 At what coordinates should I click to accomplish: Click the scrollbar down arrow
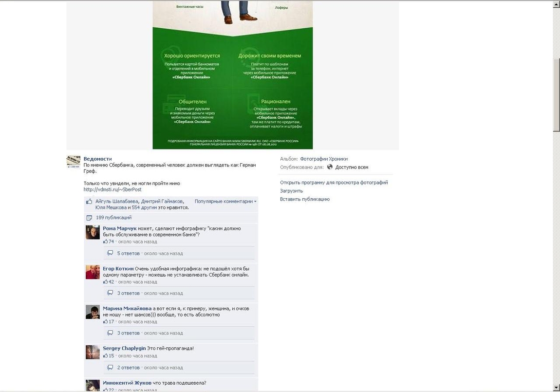pyautogui.click(x=557, y=388)
